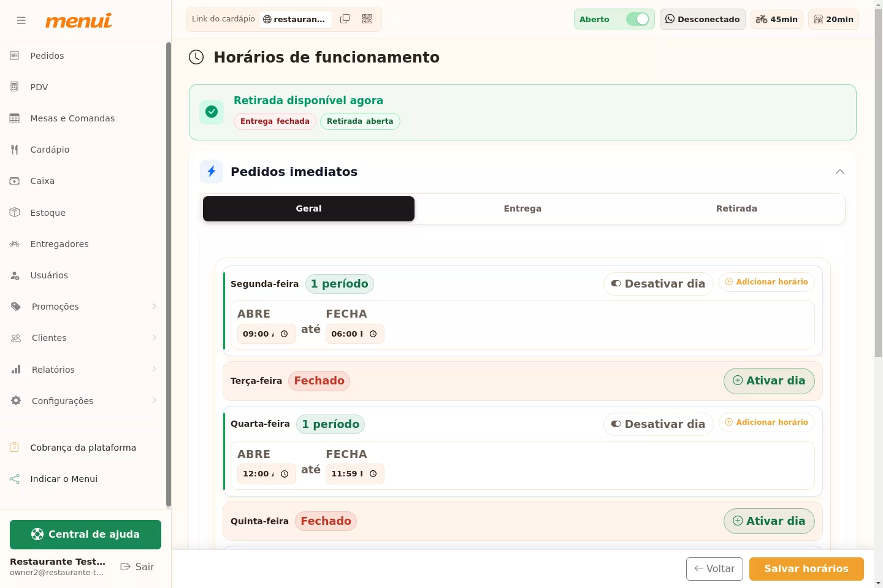
Task: Click the clock icon beside Horários de funcionamento
Action: coord(196,57)
